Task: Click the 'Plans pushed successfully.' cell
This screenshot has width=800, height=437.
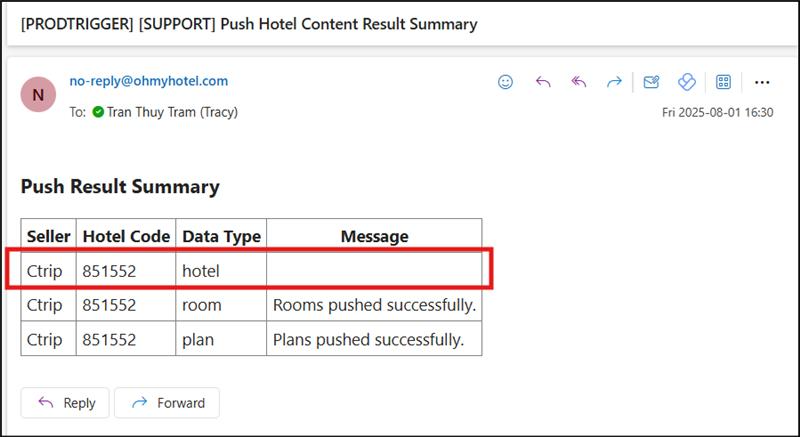Action: 369,339
